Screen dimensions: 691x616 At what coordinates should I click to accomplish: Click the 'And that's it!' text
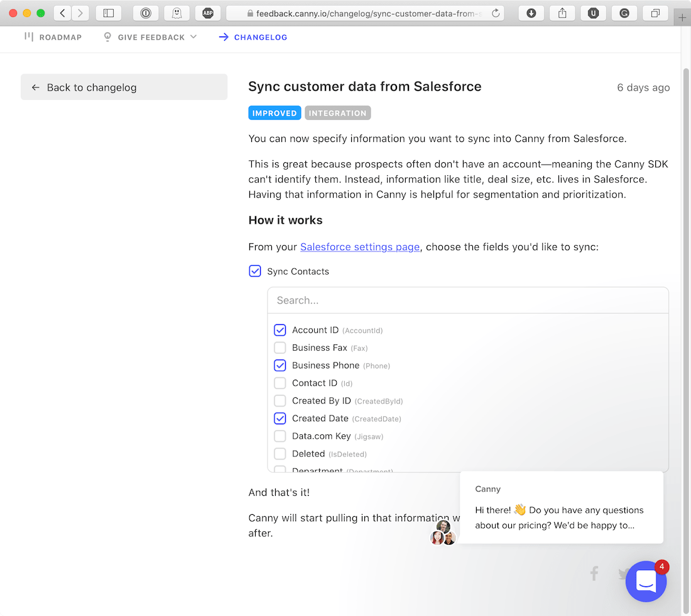click(279, 492)
